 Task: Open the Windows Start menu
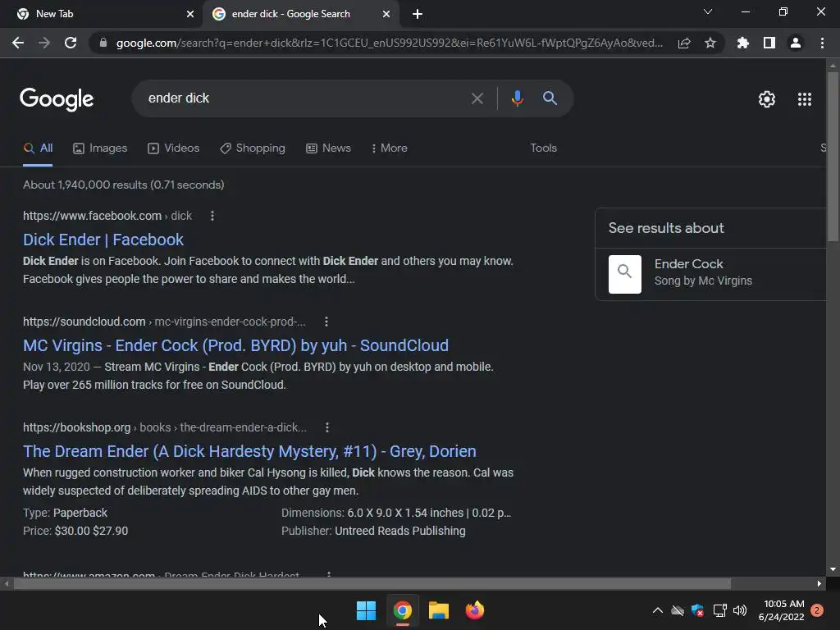pos(366,610)
